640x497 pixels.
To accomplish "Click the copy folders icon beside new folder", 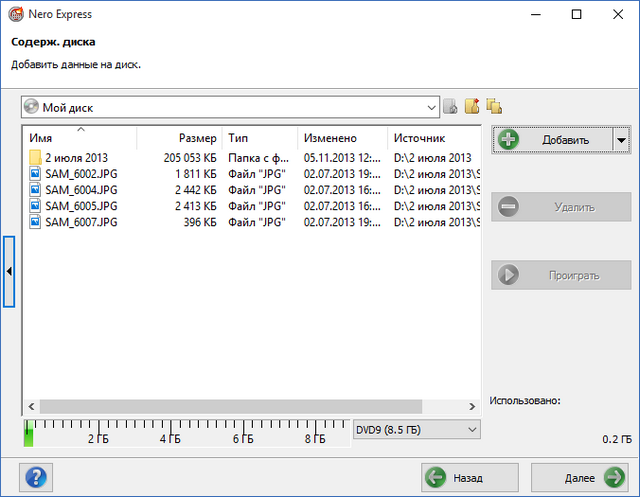I will (493, 107).
